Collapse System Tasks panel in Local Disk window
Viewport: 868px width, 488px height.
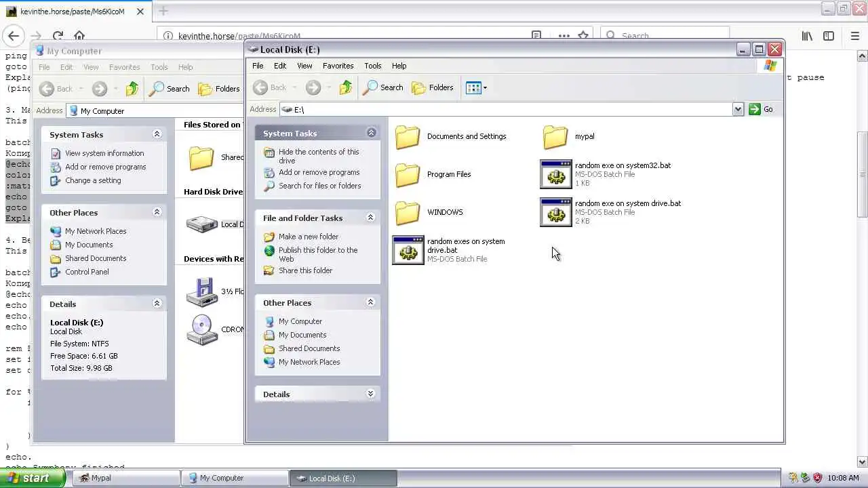click(371, 133)
